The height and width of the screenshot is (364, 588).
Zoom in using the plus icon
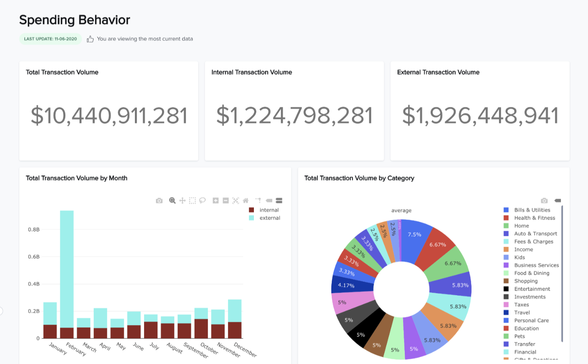(216, 200)
